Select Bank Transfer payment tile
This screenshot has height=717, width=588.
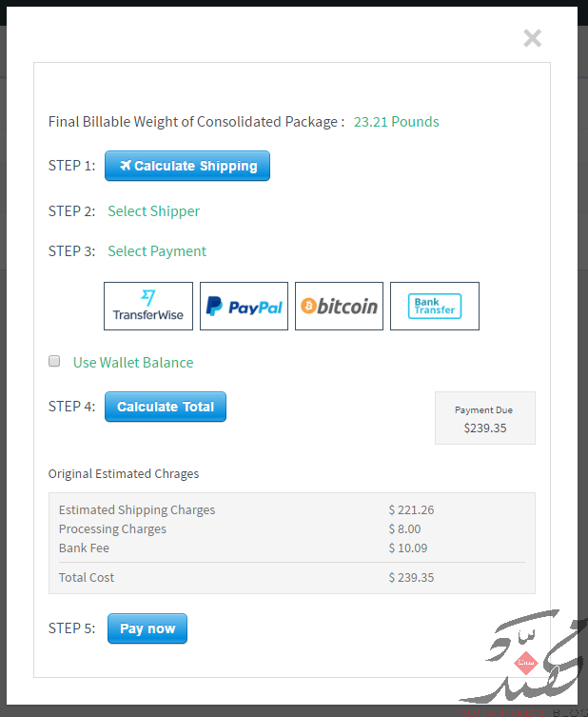[x=435, y=306]
